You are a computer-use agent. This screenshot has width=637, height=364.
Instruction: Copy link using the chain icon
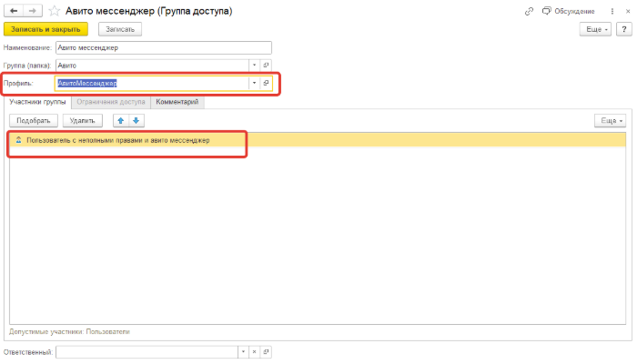[530, 11]
